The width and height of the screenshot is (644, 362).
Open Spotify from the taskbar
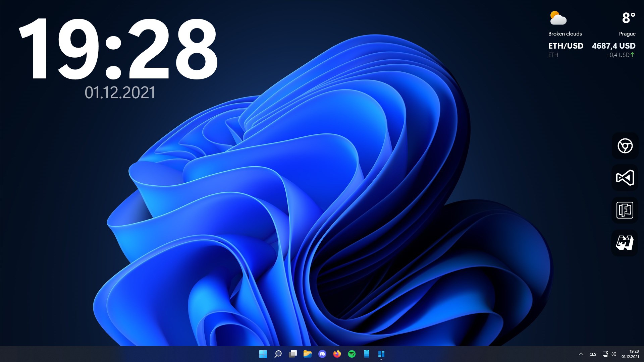351,354
